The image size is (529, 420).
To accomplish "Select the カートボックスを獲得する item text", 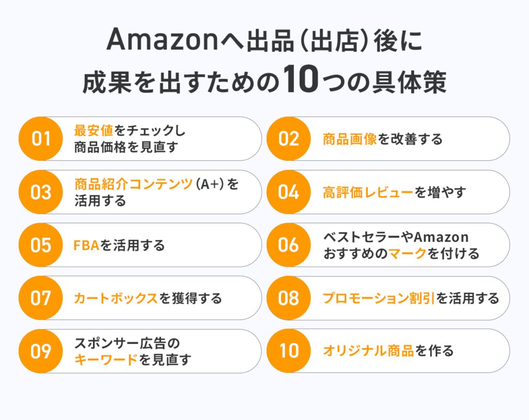I will 148,298.
